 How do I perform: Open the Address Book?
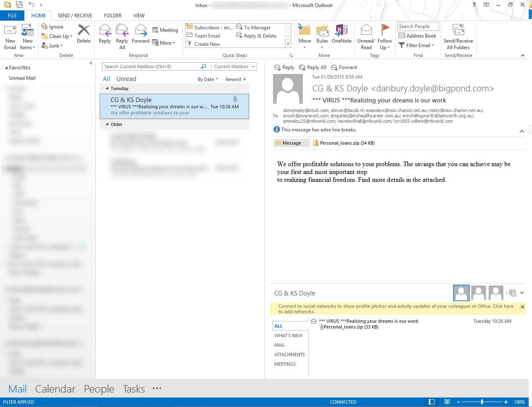tap(417, 36)
